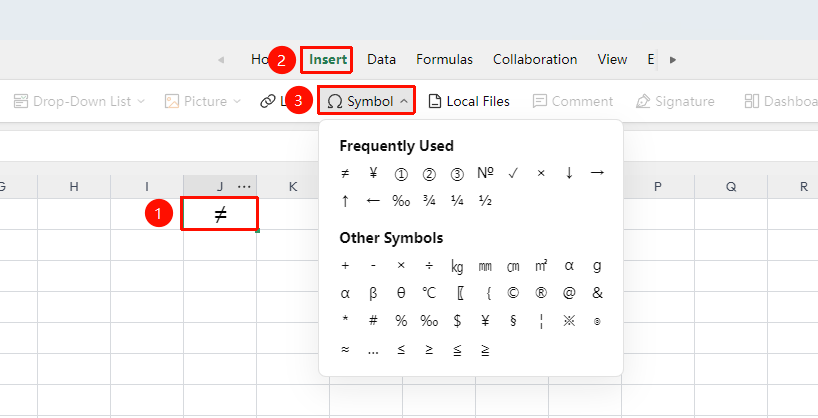Select column Q header
The image size is (818, 418).
731,187
